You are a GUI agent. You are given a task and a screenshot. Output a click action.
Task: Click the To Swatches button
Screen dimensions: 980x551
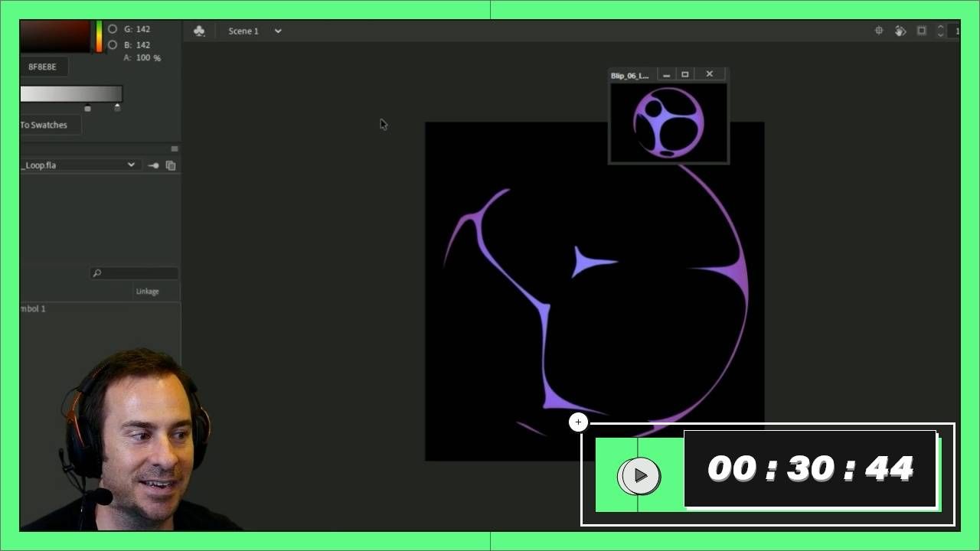(x=51, y=125)
